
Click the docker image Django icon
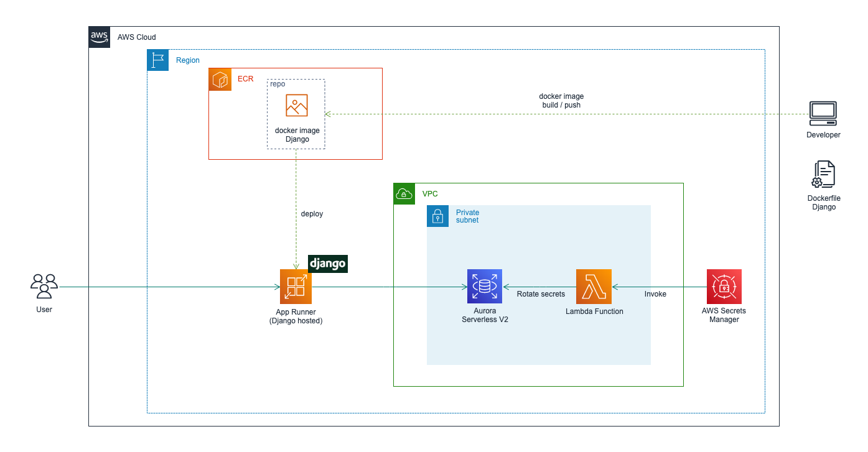296,105
